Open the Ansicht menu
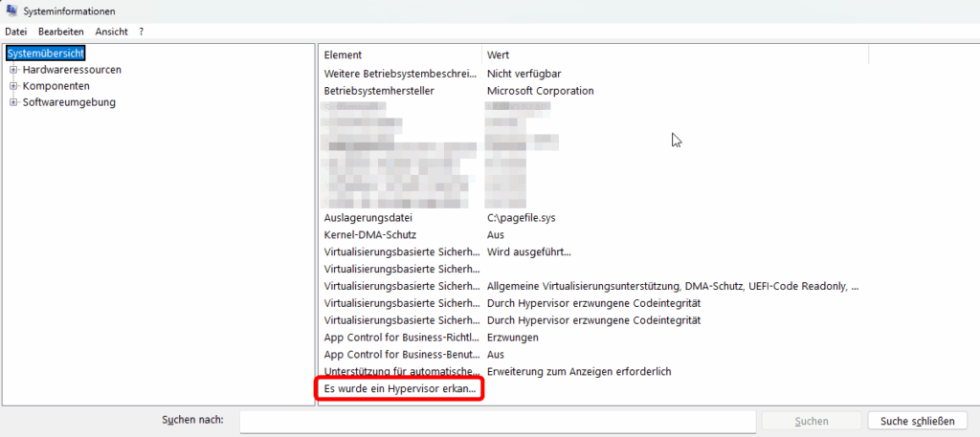 click(111, 32)
